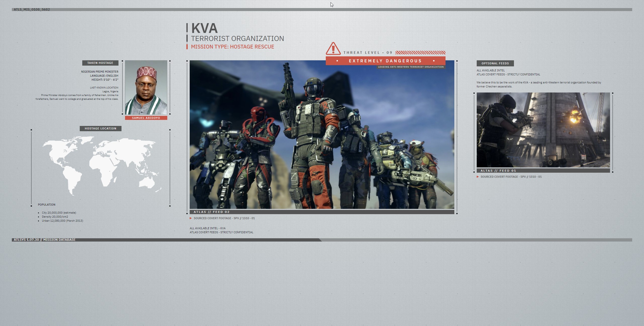Image resolution: width=644 pixels, height=326 pixels.
Task: Click the Taken Hostage label
Action: click(x=100, y=63)
